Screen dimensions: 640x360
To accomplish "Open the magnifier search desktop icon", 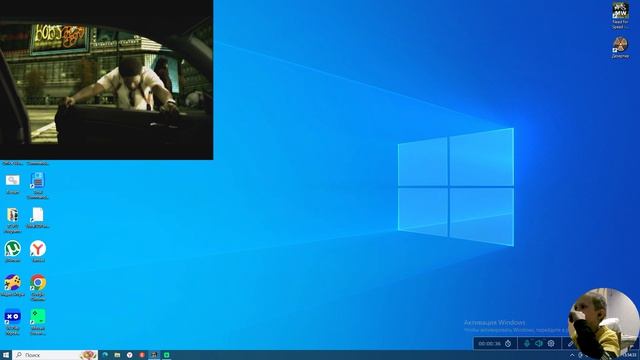I will click(x=13, y=180).
